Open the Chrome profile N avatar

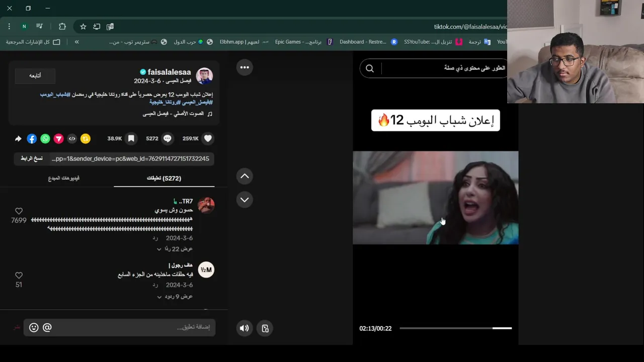point(24,26)
